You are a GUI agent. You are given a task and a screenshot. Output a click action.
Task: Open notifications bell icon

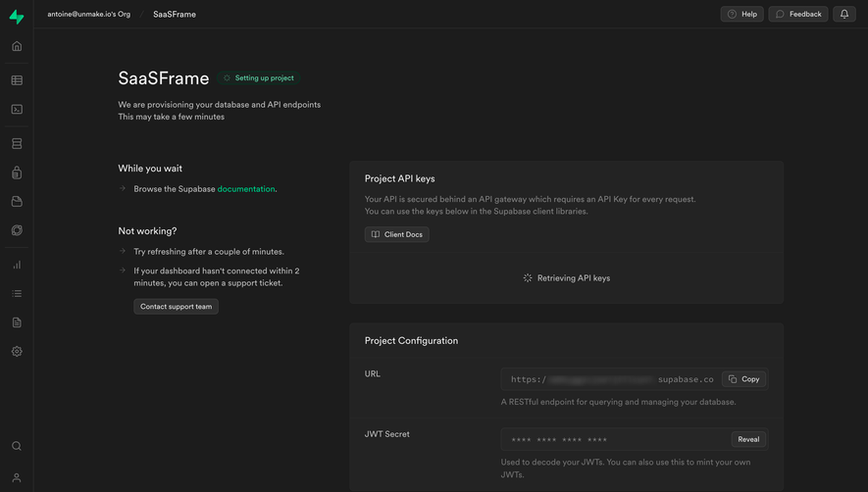tap(844, 14)
